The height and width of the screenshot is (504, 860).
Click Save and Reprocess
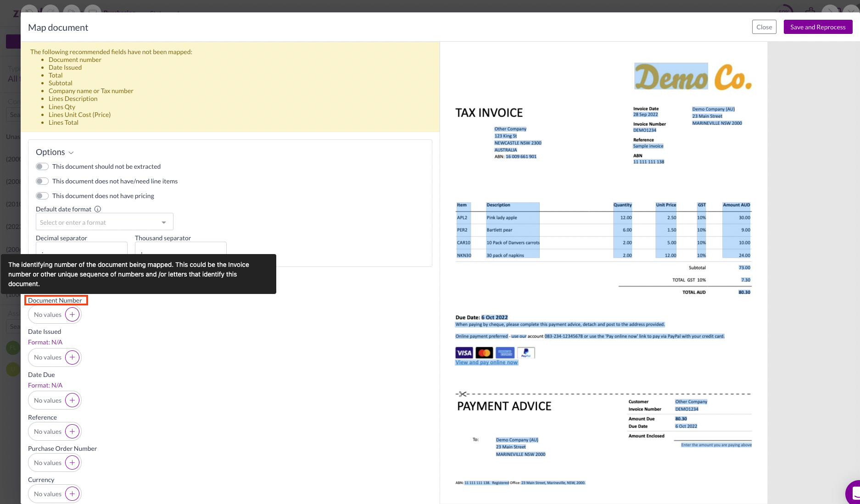818,27
